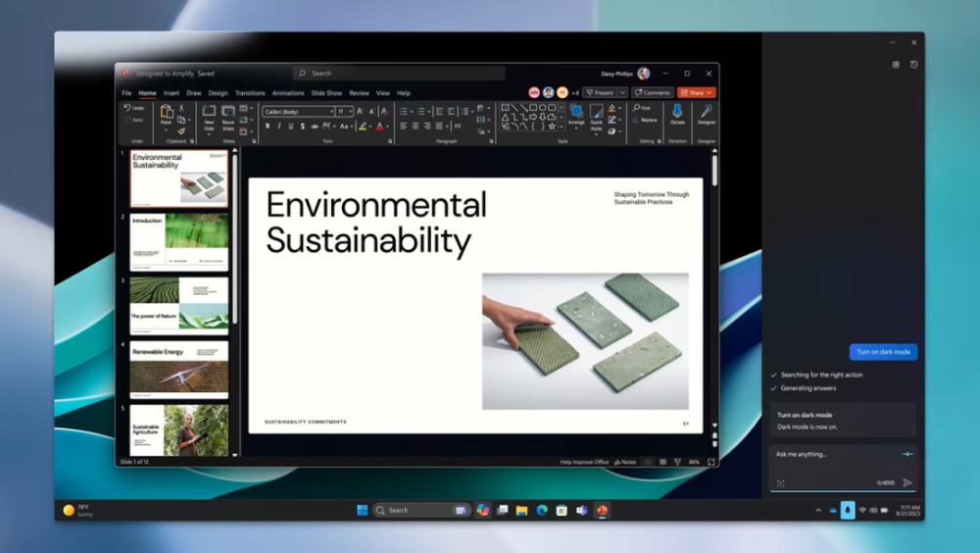The width and height of the screenshot is (980, 553).
Task: Click Copilot screenshot capture icon
Action: click(781, 483)
